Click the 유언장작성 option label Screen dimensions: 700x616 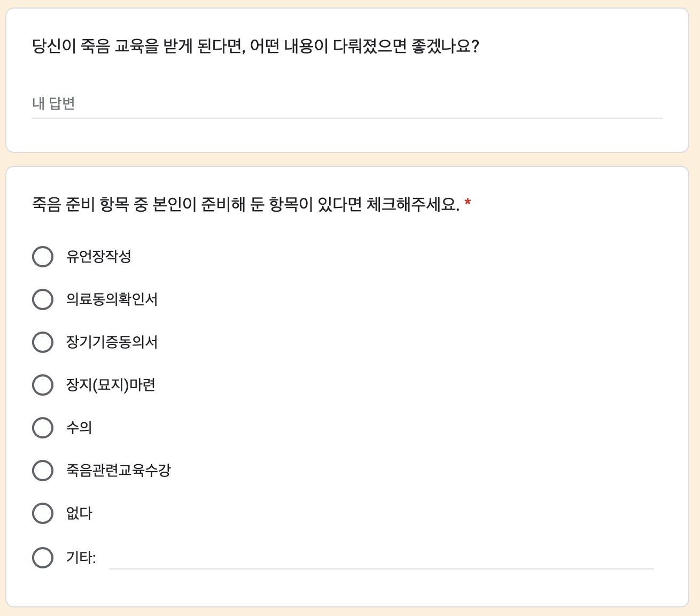[x=99, y=257]
